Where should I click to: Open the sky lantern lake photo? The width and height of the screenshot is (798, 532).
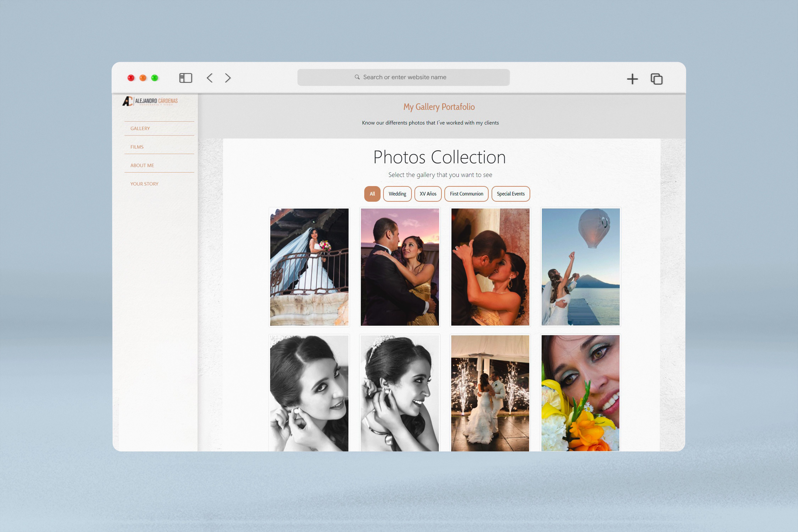(580, 267)
